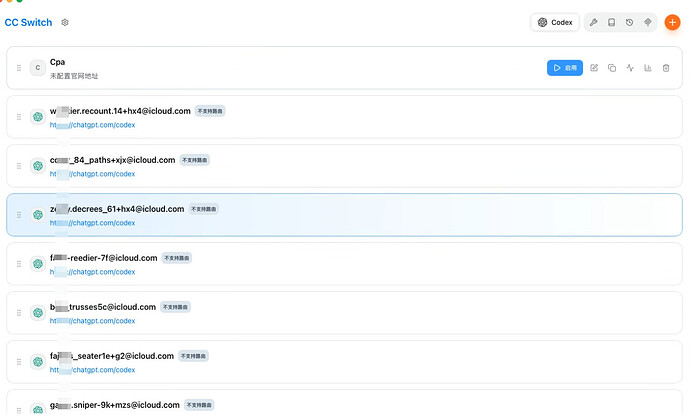Grab drag handle of decrees_61+hx4 row
The image size is (690, 418).
click(x=19, y=215)
